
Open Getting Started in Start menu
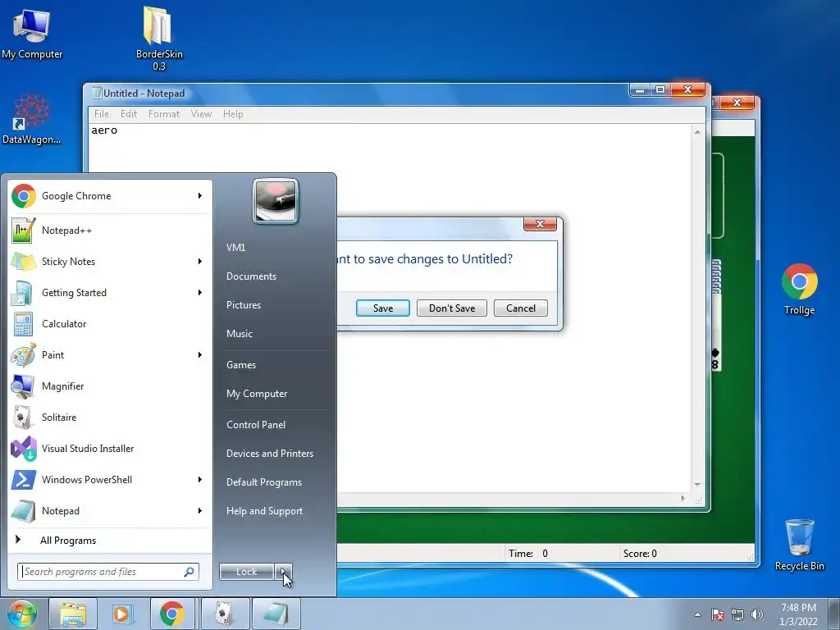pyautogui.click(x=109, y=293)
